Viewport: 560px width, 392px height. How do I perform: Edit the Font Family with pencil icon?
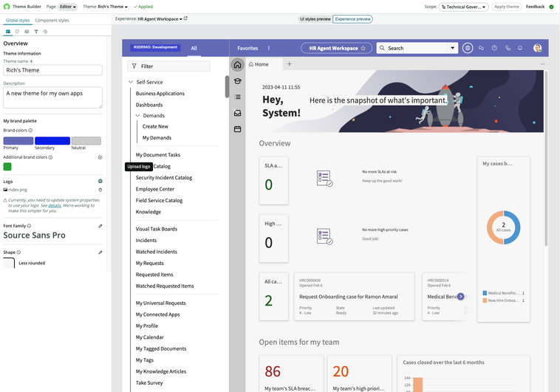click(x=100, y=226)
